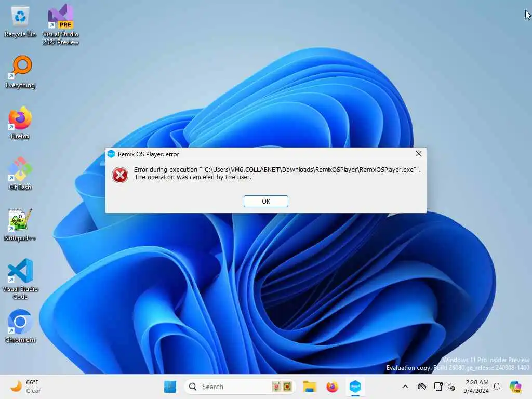Screen dimensions: 532x399
Task: Click the error message text mentioning RemixOSPlayer.exe
Action: 277,173
